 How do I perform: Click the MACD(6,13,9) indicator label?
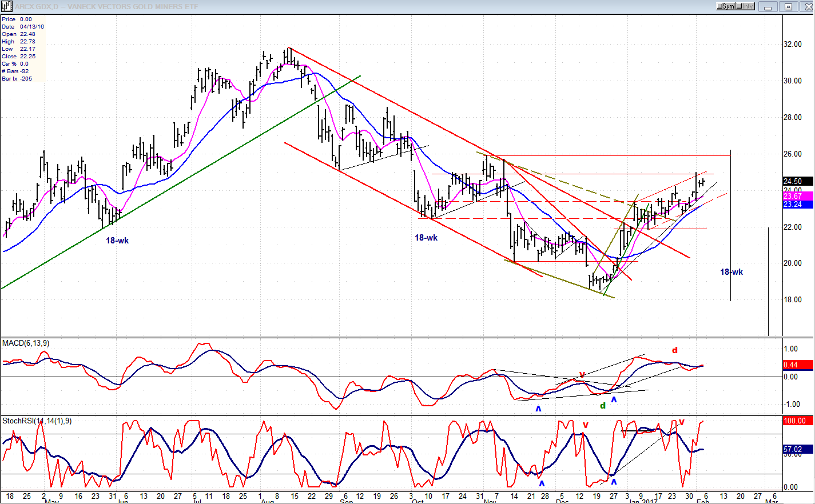pos(26,343)
